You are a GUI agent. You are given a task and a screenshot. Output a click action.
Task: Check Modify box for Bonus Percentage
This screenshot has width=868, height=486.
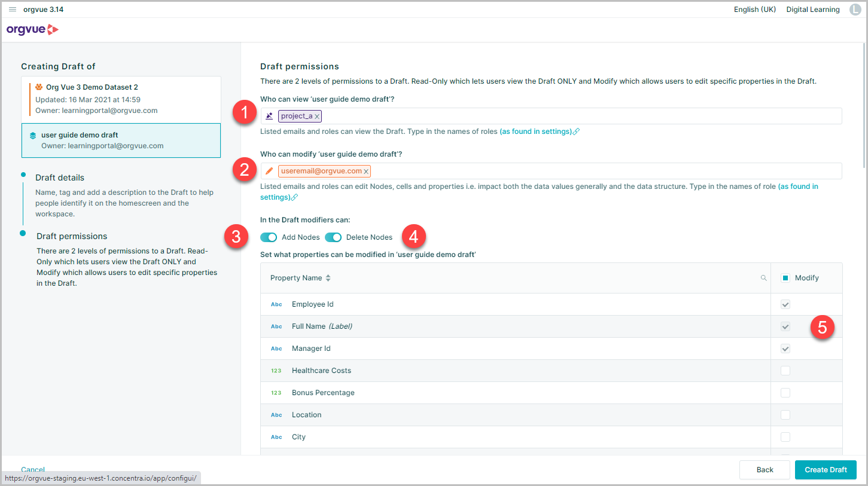coord(785,393)
